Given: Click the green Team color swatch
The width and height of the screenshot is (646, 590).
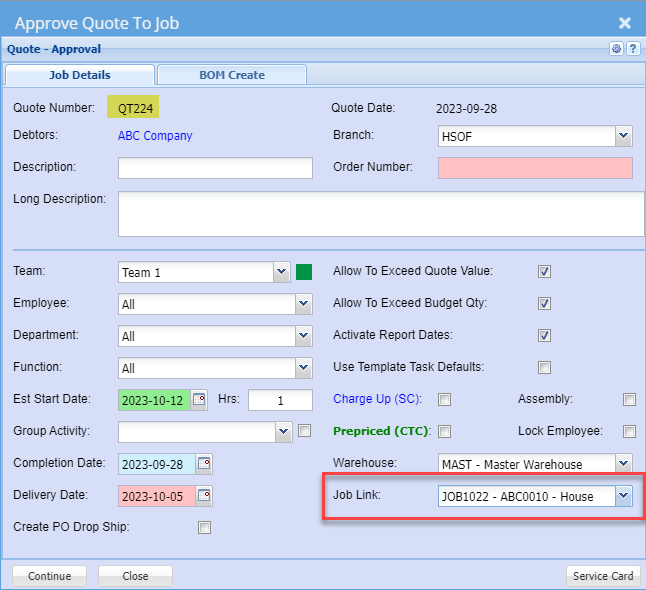Looking at the screenshot, I should point(304,272).
